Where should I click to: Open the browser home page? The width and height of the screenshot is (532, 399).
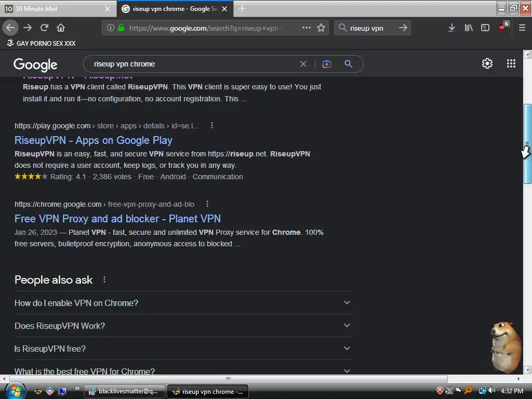[x=61, y=28]
